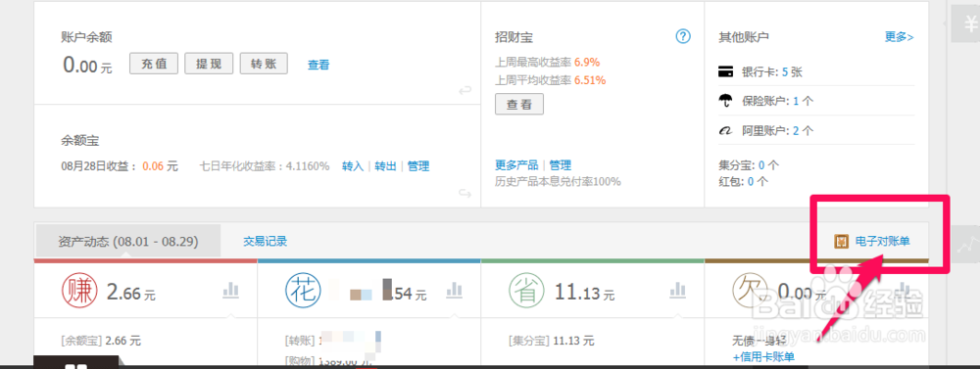Click the 电子对账单 statement icon
Screen dimensions: 980x369
click(x=841, y=242)
